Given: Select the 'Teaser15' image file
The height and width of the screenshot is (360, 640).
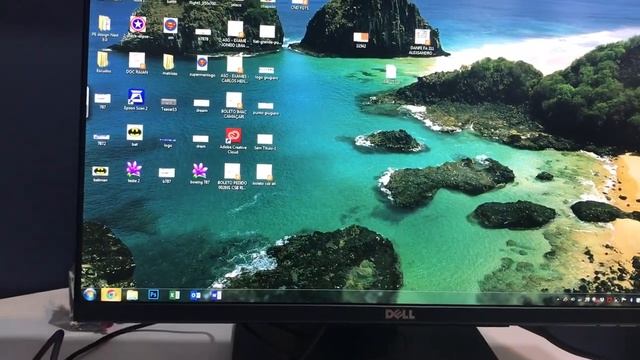Looking at the screenshot, I should [x=169, y=105].
